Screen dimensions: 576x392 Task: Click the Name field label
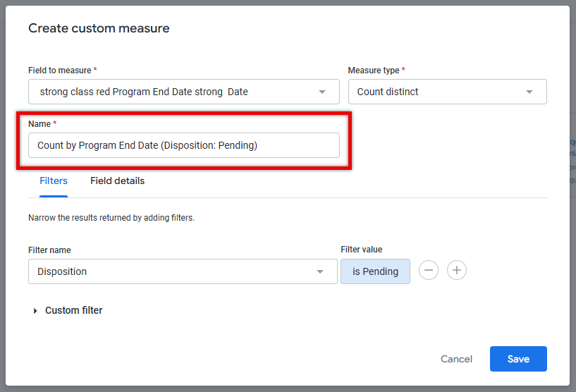39,124
